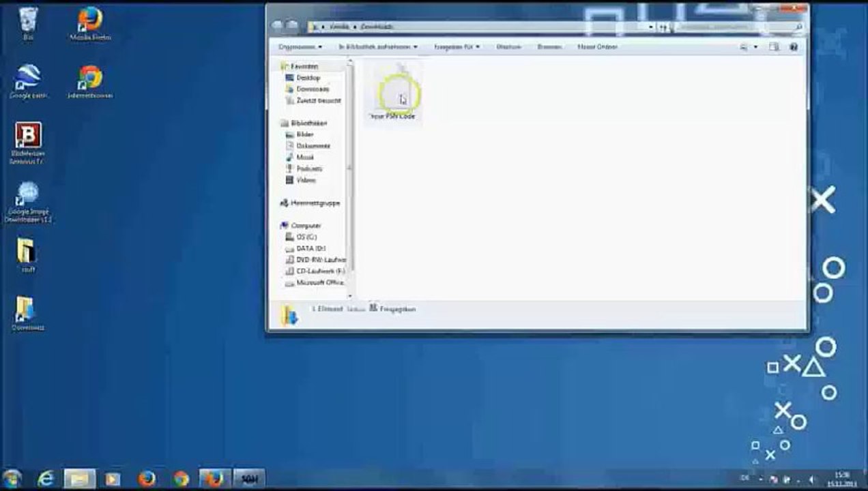The height and width of the screenshot is (491, 868).
Task: Open the In Bibliothek aufnehmen dropdown
Action: click(379, 47)
